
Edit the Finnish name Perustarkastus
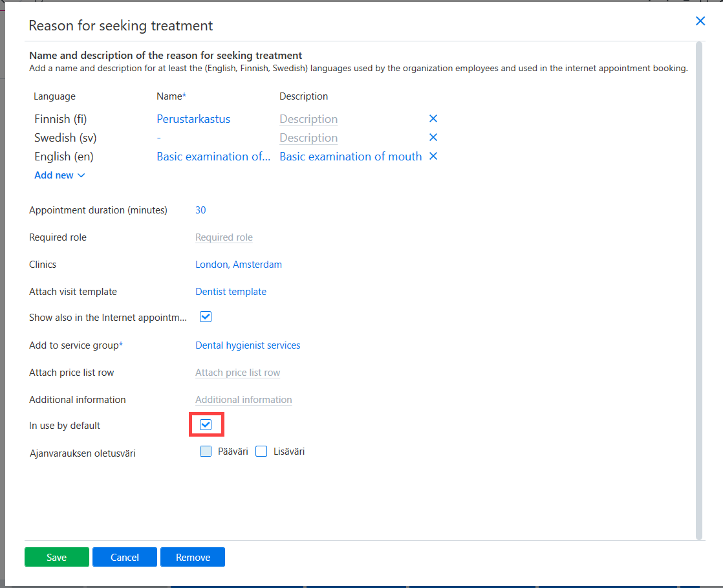tap(193, 119)
